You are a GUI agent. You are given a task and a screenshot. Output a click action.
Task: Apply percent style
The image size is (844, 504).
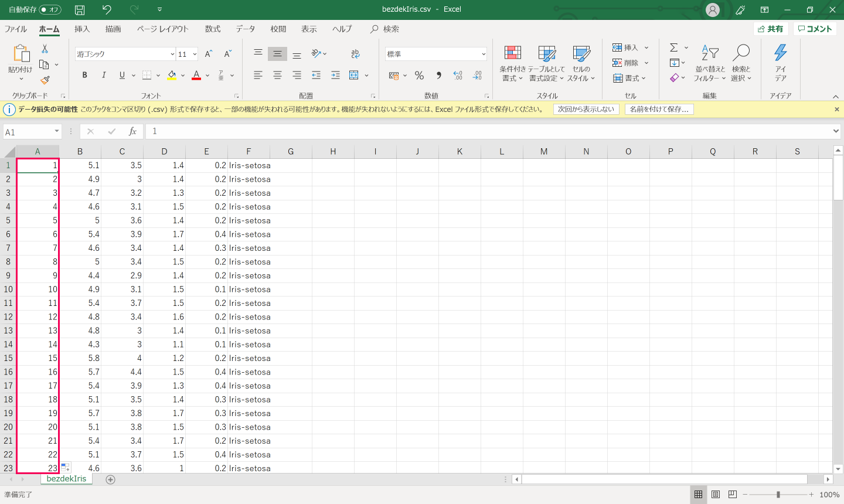pyautogui.click(x=419, y=75)
